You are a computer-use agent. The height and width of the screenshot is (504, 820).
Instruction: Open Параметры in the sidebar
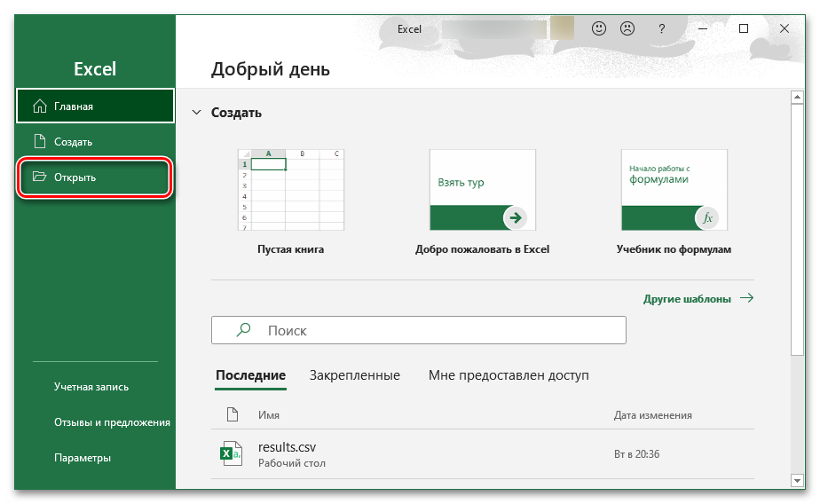(82, 458)
